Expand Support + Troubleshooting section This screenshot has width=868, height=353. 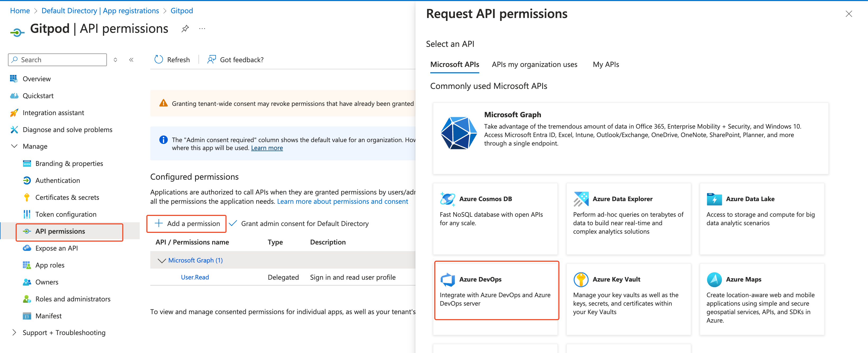click(x=15, y=332)
